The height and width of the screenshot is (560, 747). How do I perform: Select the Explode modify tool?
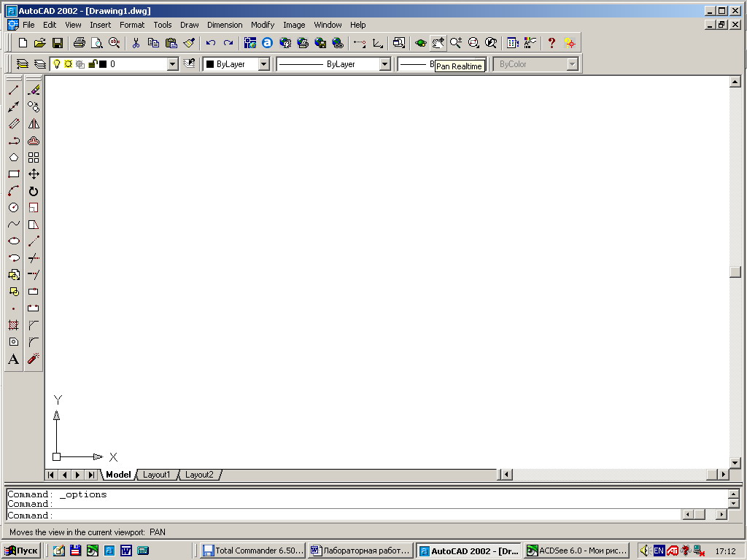click(x=34, y=358)
